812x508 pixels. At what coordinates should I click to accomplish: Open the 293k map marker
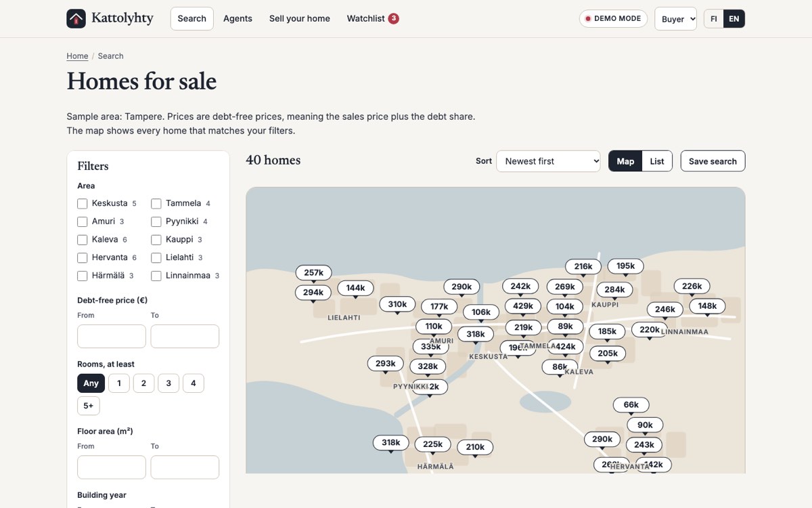(x=385, y=363)
